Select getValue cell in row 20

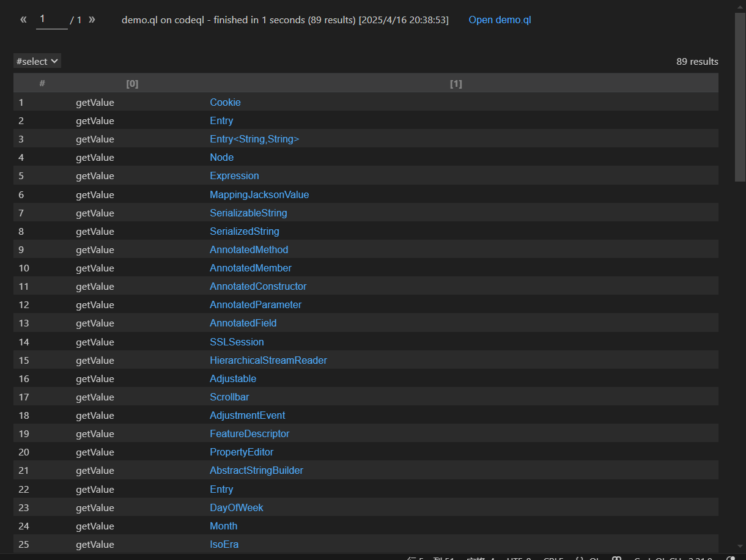(x=95, y=452)
